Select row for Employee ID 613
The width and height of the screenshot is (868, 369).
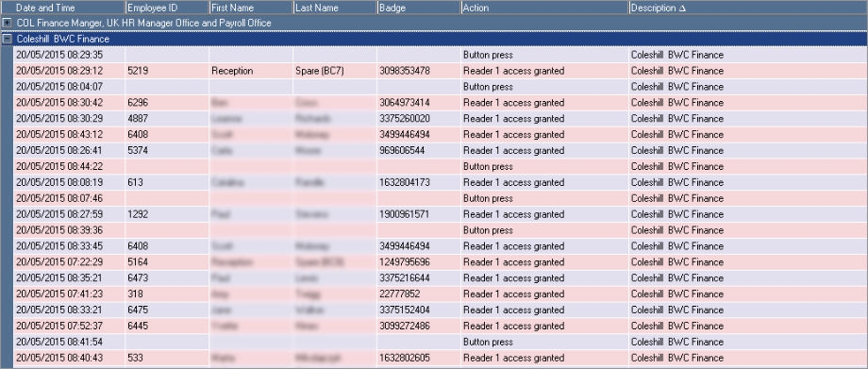click(441, 182)
